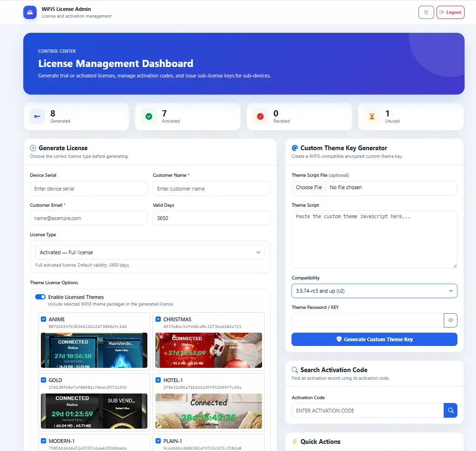Click the Valid Days field showing 3650
Viewport: 476px width, 451px height.
[x=211, y=218]
